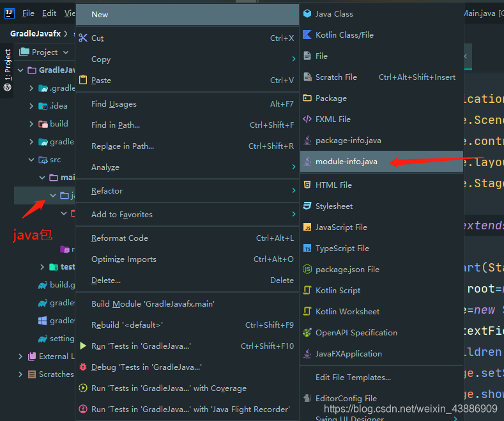
Task: Click the FXML File icon
Action: tap(307, 119)
